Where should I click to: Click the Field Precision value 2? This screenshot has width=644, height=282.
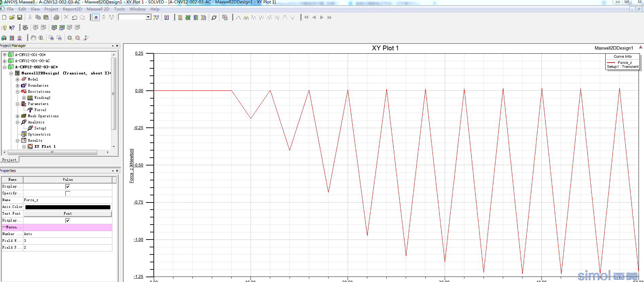point(68,248)
